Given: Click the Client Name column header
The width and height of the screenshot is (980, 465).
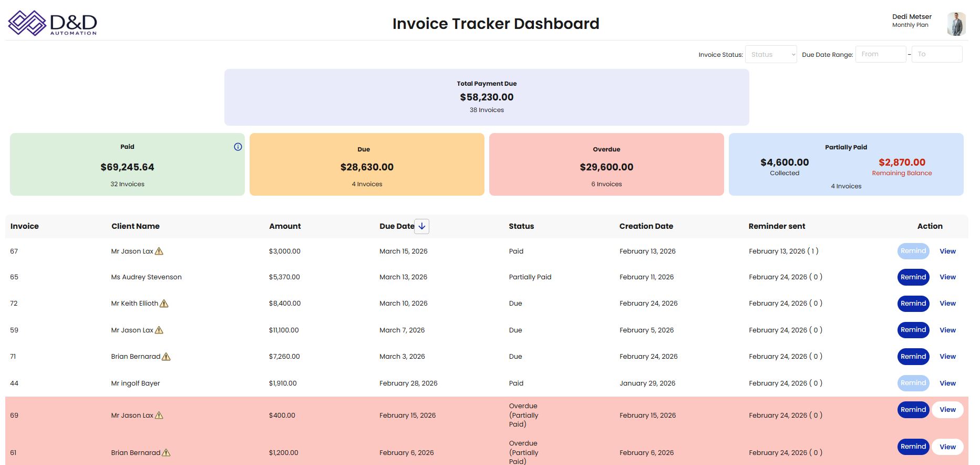Looking at the screenshot, I should (136, 226).
